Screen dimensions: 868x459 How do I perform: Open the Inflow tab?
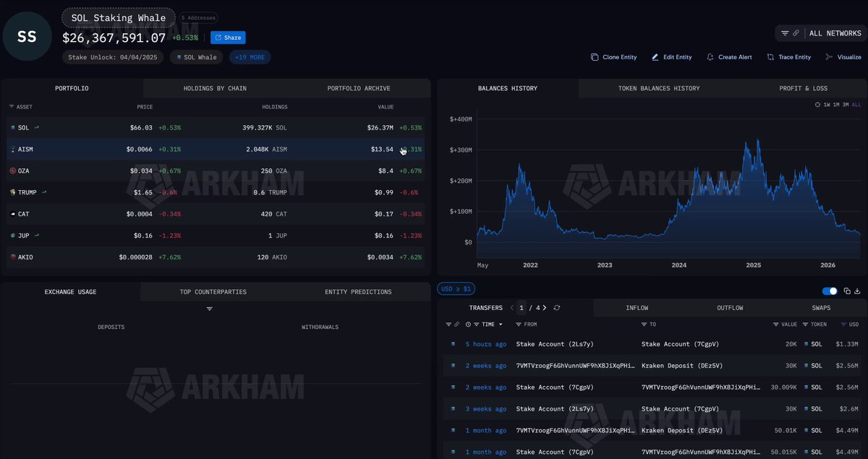637,308
